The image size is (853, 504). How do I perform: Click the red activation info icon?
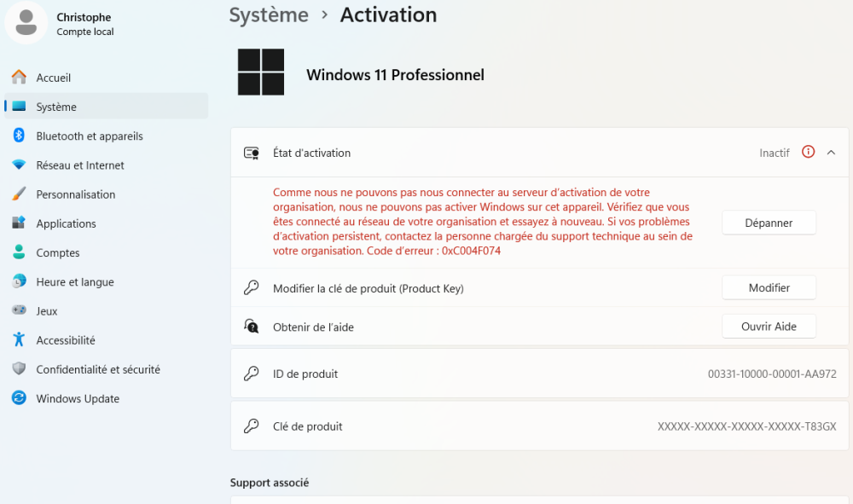pyautogui.click(x=808, y=153)
